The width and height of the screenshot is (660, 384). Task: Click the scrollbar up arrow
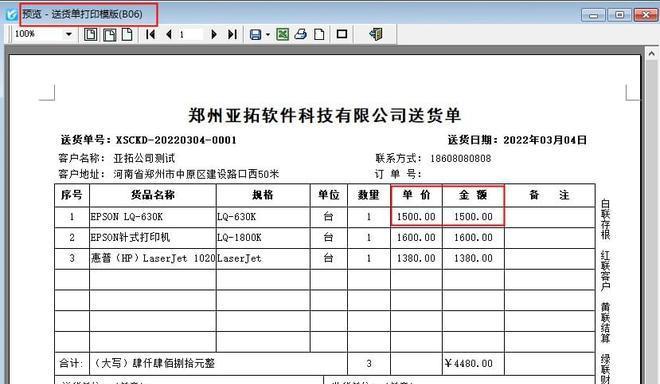(x=651, y=54)
